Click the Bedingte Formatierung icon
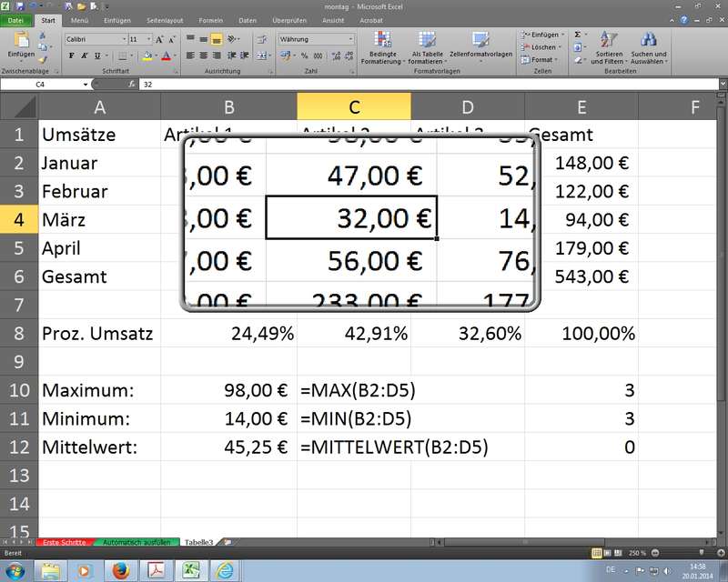This screenshot has width=728, height=582. click(382, 42)
